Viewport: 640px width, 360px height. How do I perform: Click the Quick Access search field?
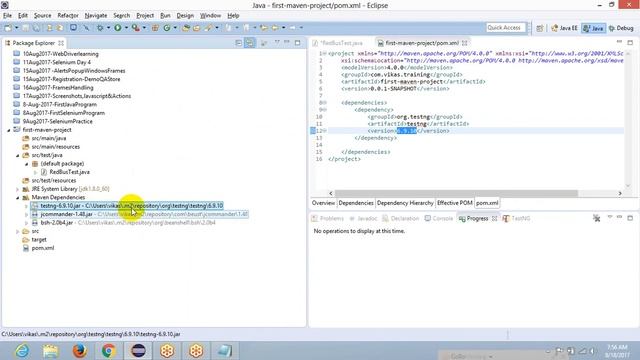(505, 28)
